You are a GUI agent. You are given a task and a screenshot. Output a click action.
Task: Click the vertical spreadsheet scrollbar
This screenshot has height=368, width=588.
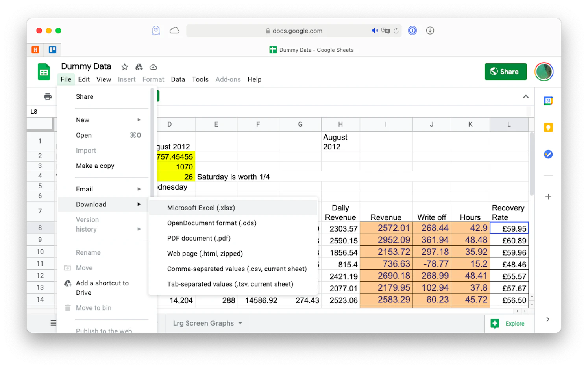coord(532,164)
